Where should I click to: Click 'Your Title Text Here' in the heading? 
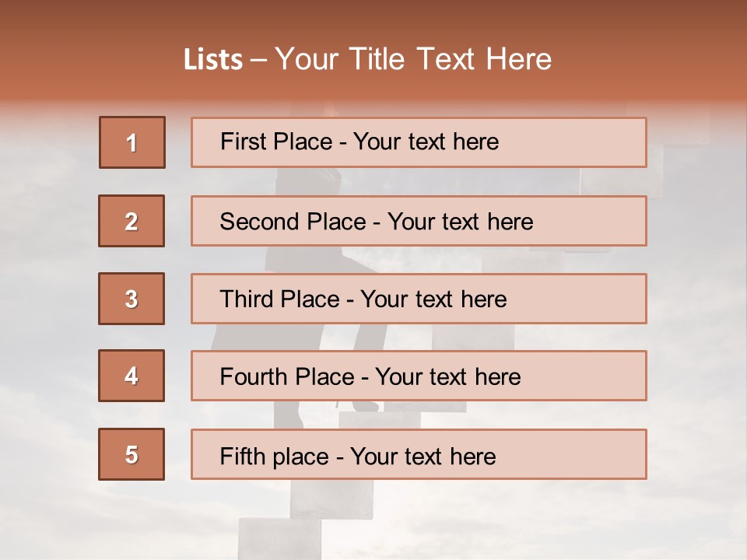click(x=412, y=59)
